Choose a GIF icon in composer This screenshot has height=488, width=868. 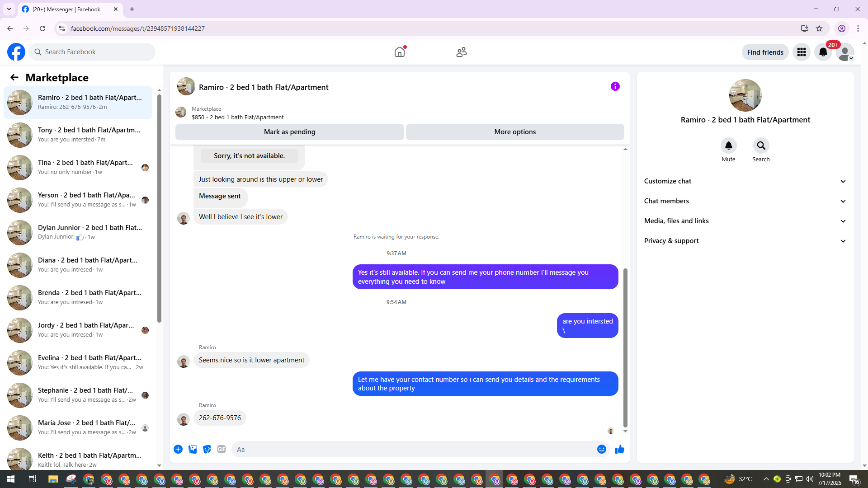(222, 449)
